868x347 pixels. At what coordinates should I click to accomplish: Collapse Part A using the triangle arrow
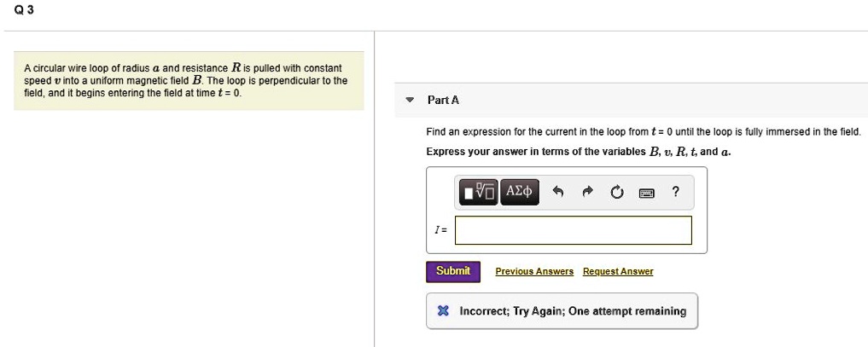pos(410,101)
